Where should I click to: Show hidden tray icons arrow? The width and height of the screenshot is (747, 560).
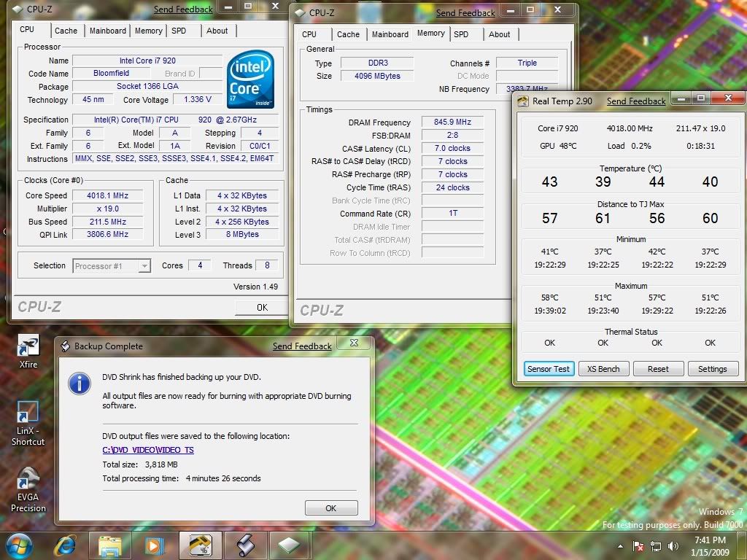[620, 547]
